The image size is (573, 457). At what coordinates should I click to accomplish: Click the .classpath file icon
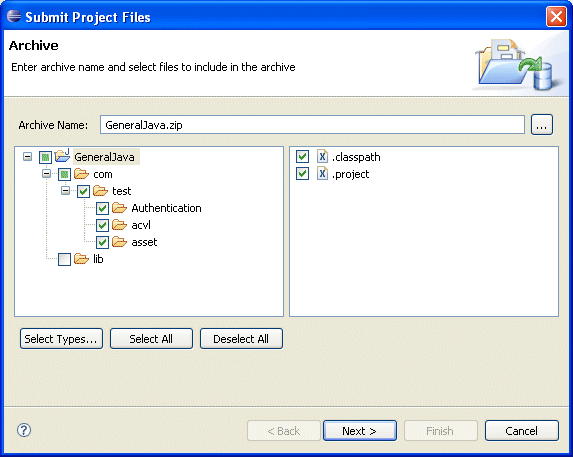point(322,156)
